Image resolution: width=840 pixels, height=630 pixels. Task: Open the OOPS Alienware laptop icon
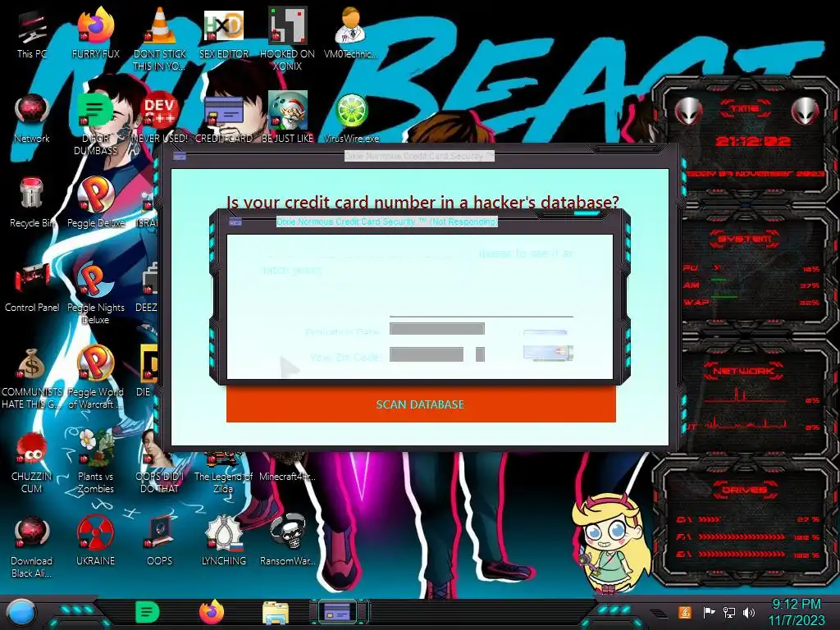pos(159,541)
